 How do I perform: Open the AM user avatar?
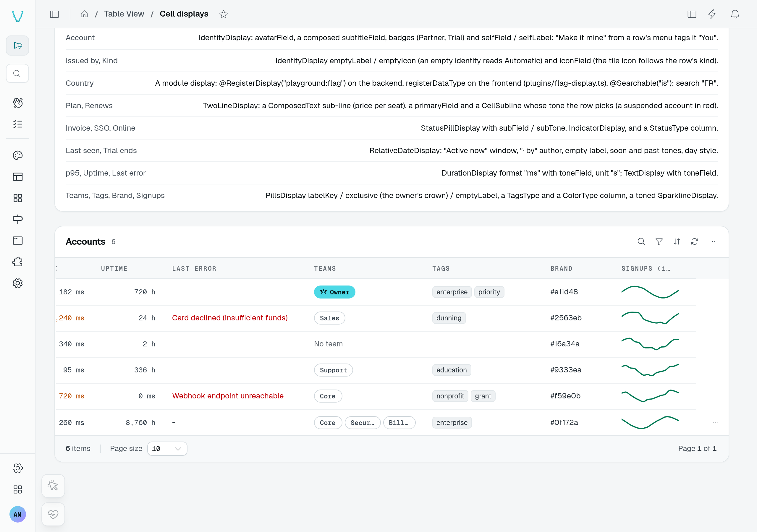click(17, 514)
